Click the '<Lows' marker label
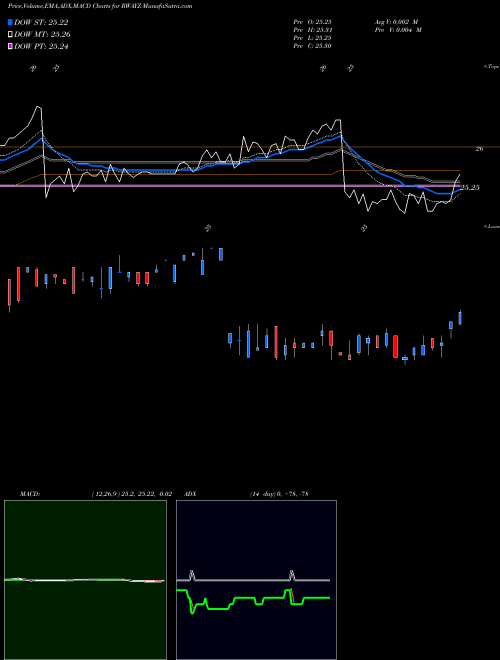The height and width of the screenshot is (660, 500). [x=491, y=226]
